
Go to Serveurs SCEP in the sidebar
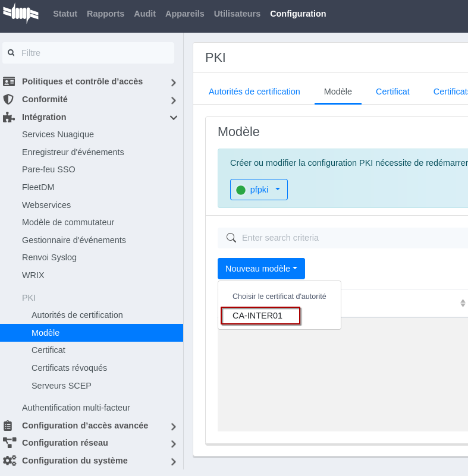61,386
